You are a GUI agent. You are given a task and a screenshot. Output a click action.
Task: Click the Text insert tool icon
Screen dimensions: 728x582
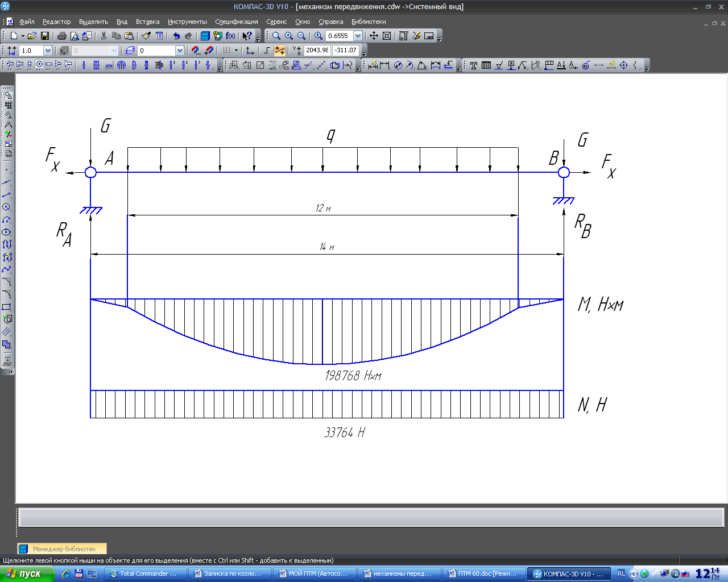tap(473, 65)
